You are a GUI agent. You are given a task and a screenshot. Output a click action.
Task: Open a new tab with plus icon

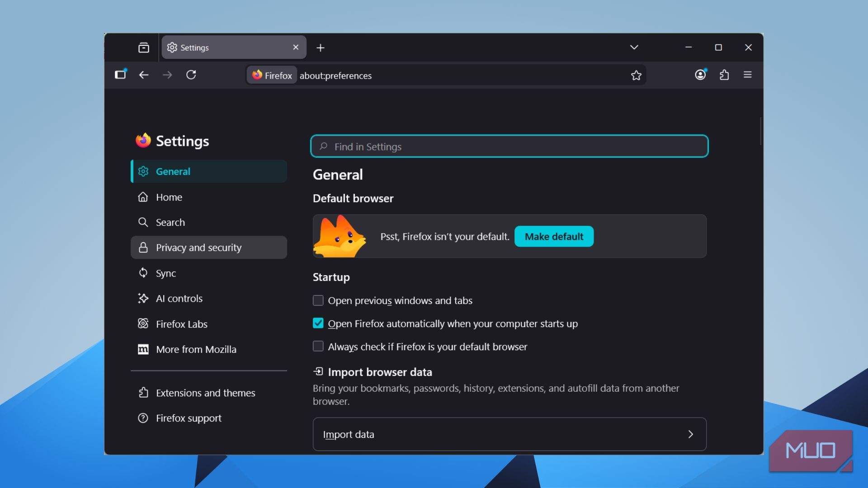tap(321, 48)
